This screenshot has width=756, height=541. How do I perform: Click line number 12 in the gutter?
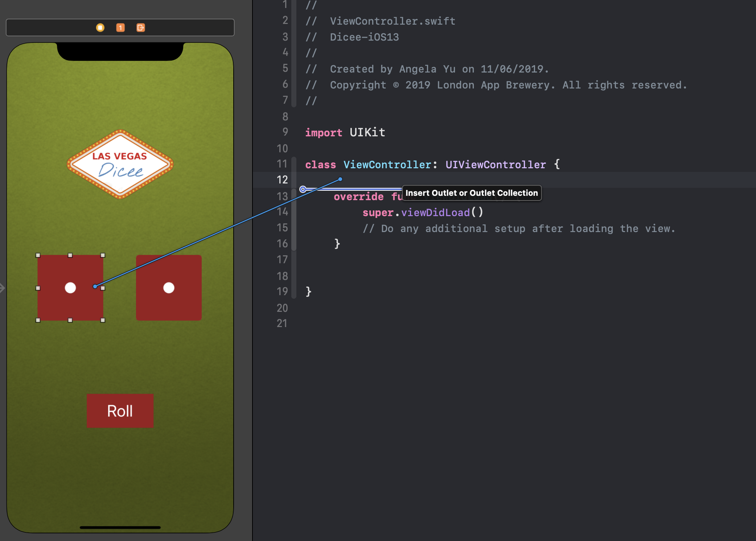tap(282, 180)
